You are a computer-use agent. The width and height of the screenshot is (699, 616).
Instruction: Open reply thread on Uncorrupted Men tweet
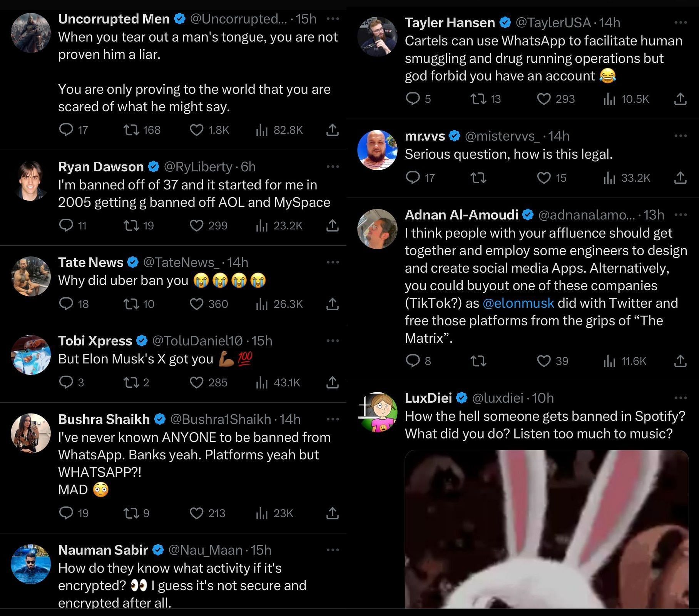(x=66, y=130)
